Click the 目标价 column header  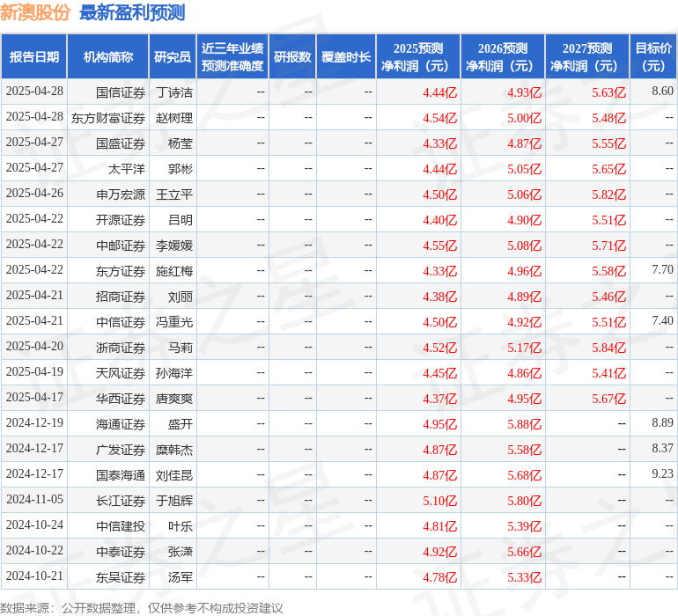pyautogui.click(x=653, y=56)
